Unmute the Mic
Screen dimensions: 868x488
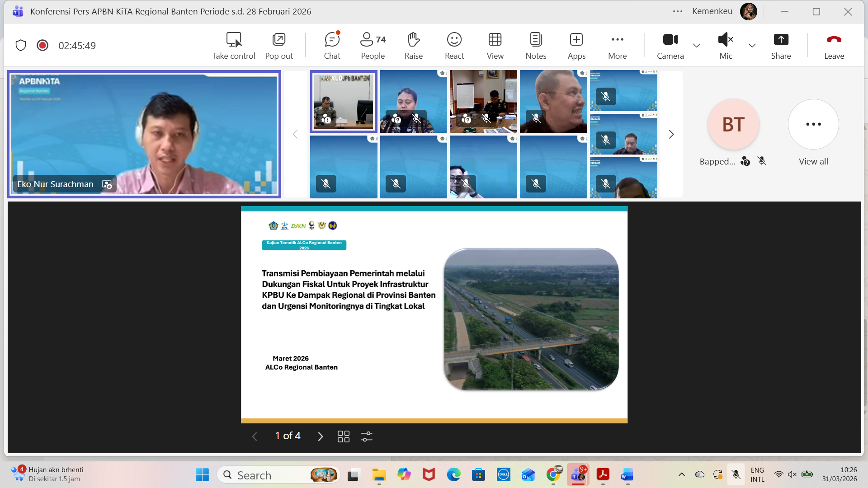(725, 45)
